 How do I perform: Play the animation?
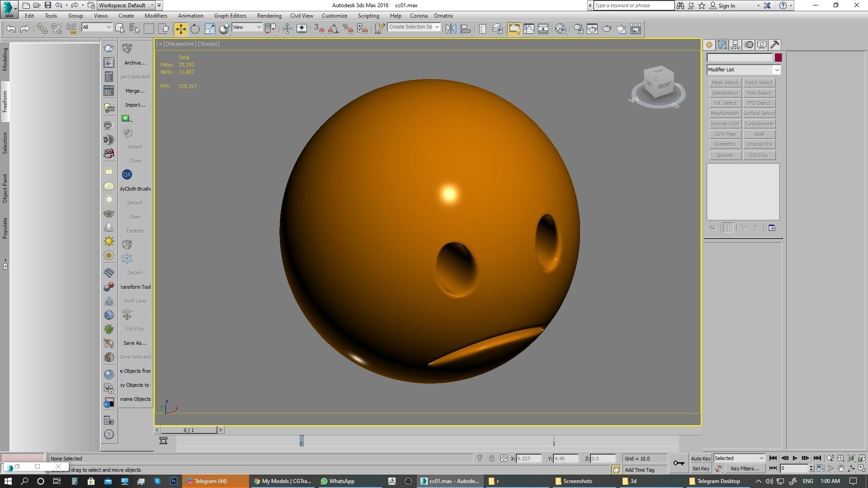click(795, 458)
